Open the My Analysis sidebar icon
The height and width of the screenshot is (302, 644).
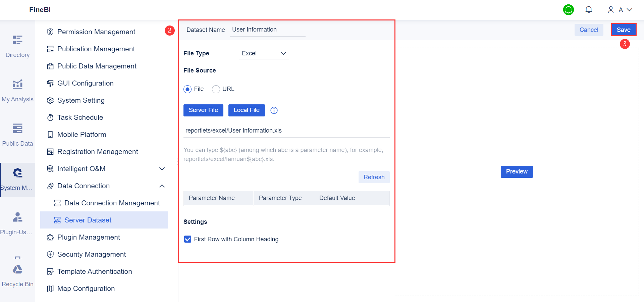point(17,84)
